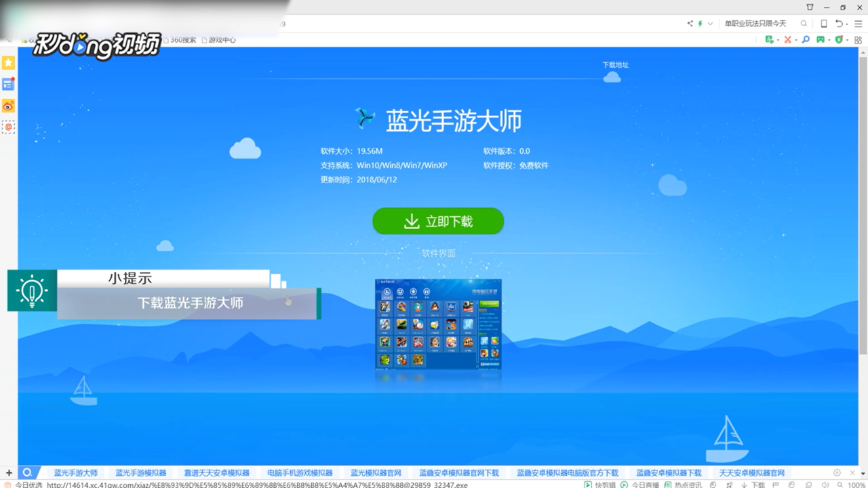
Task: Click the red scissors screenshot icon
Action: click(787, 40)
